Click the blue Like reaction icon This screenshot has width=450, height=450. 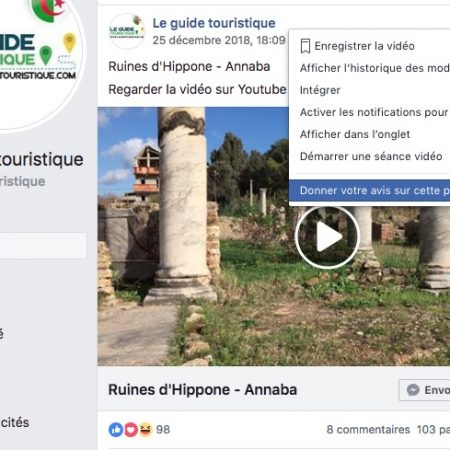tap(116, 429)
